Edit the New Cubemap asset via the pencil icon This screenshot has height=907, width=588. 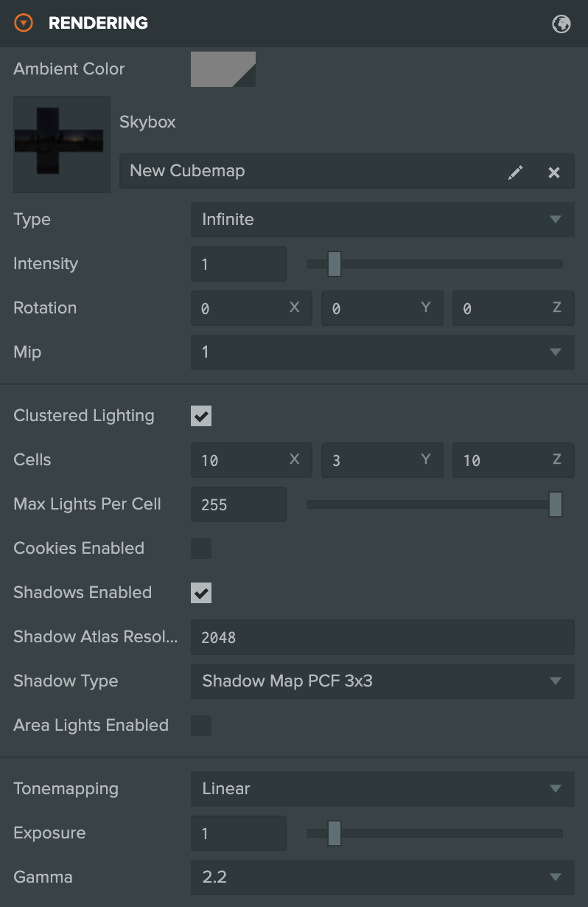[516, 172]
